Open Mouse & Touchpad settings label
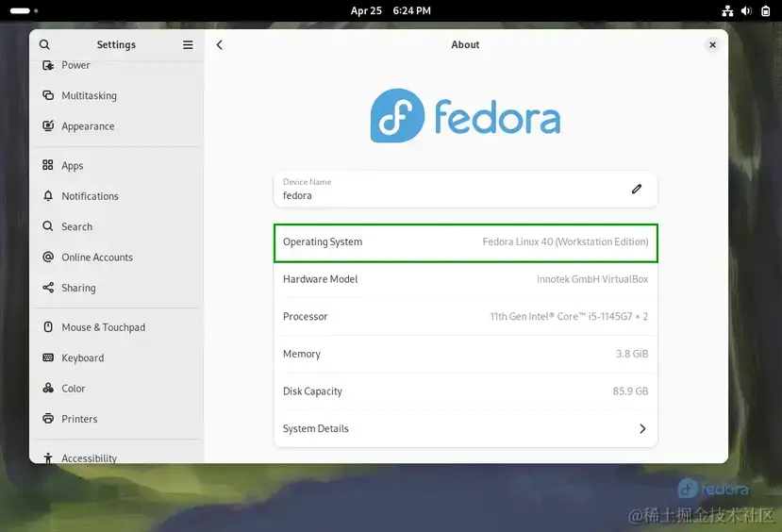Image resolution: width=782 pixels, height=532 pixels. 103,327
